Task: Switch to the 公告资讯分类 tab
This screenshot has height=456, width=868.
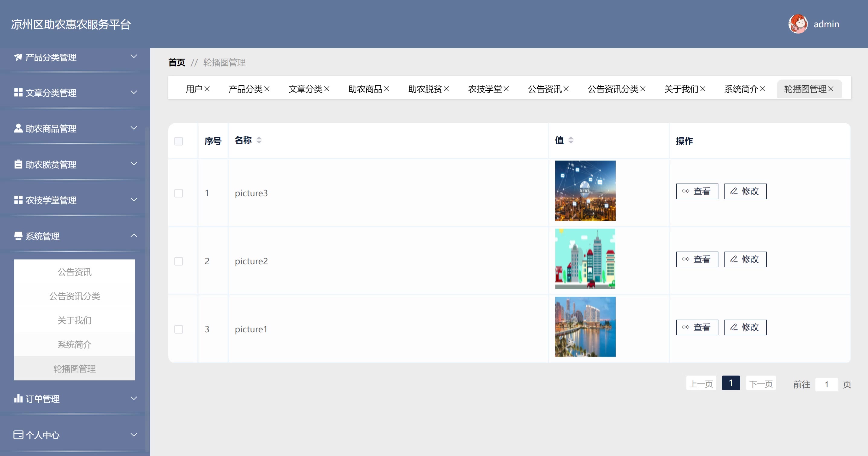Action: pos(613,89)
